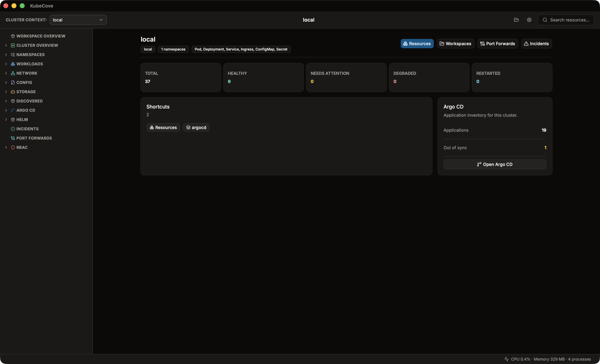Switch to the Port Forwards tab
The width and height of the screenshot is (600, 364).
[498, 43]
